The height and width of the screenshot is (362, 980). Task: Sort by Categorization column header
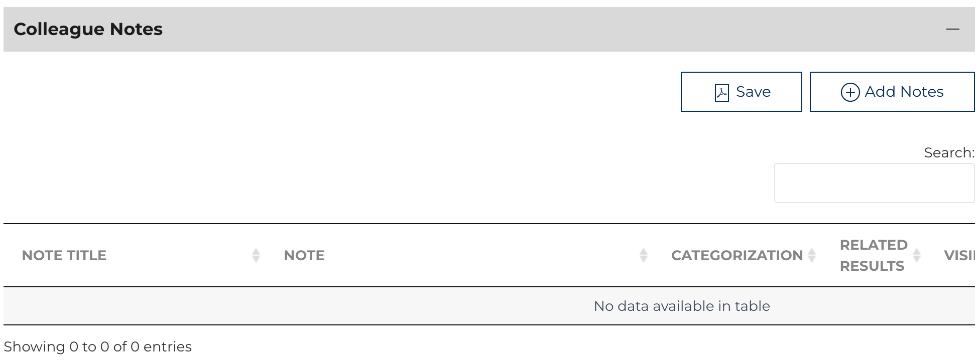coord(737,255)
